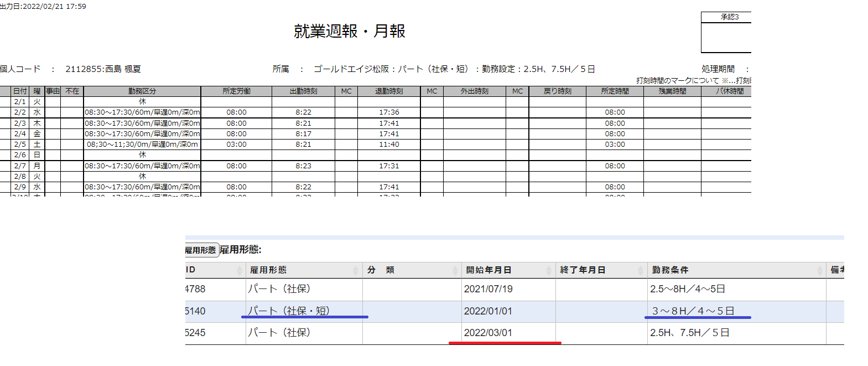868x366 pixels.
Task: Select the 2/5 Saturday 11:40 clock-out cell
Action: [x=389, y=145]
